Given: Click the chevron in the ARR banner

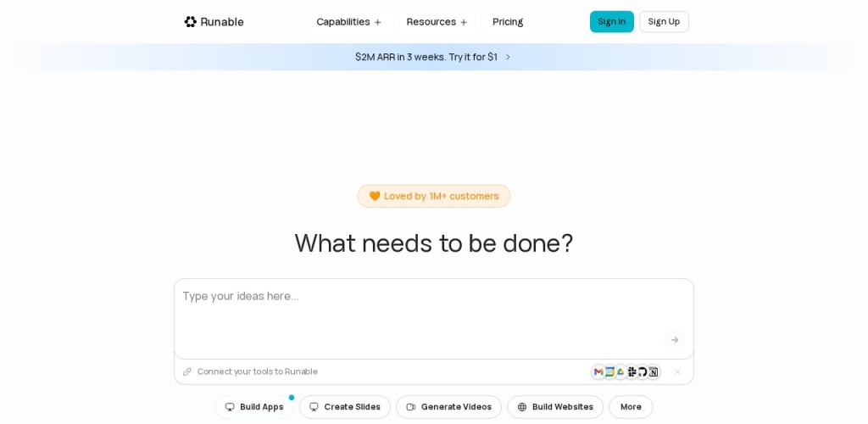Looking at the screenshot, I should [x=509, y=57].
